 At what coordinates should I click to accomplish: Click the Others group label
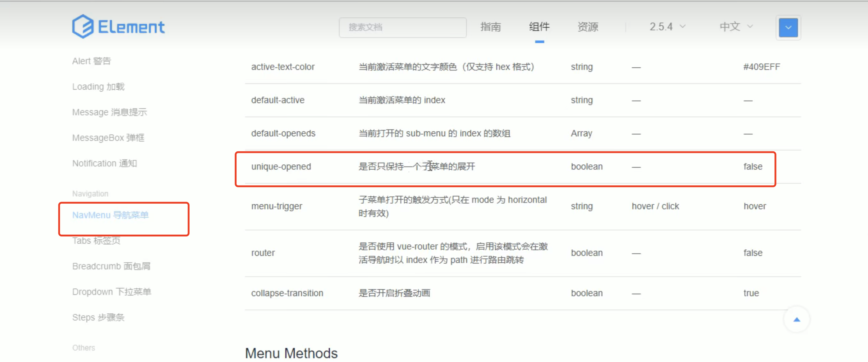(83, 347)
